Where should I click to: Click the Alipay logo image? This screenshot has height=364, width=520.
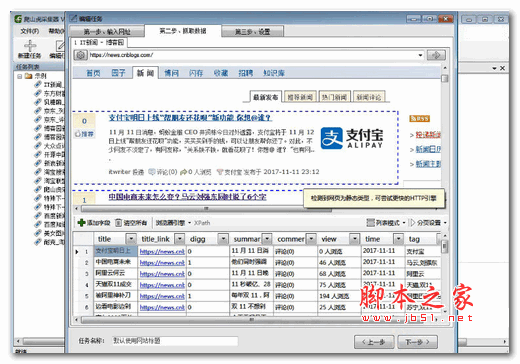(352, 138)
